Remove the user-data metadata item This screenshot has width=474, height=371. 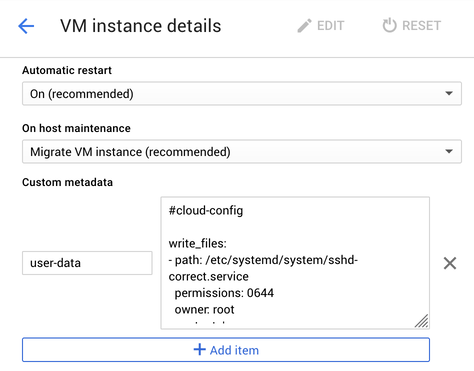[x=450, y=263]
